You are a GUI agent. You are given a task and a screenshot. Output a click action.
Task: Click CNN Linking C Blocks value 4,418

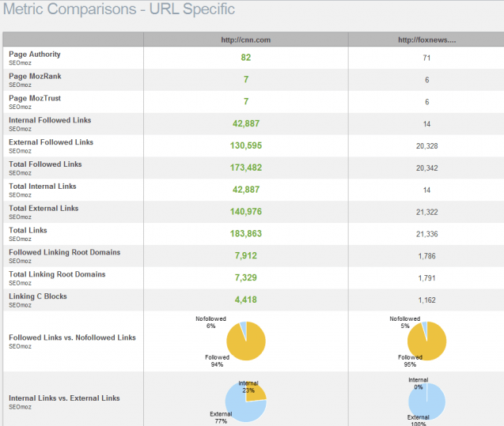(x=246, y=300)
